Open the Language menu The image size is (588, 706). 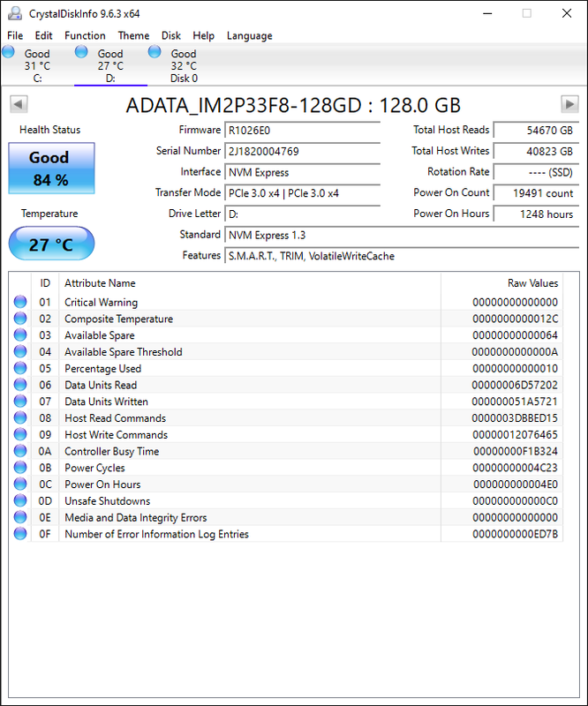tap(250, 35)
